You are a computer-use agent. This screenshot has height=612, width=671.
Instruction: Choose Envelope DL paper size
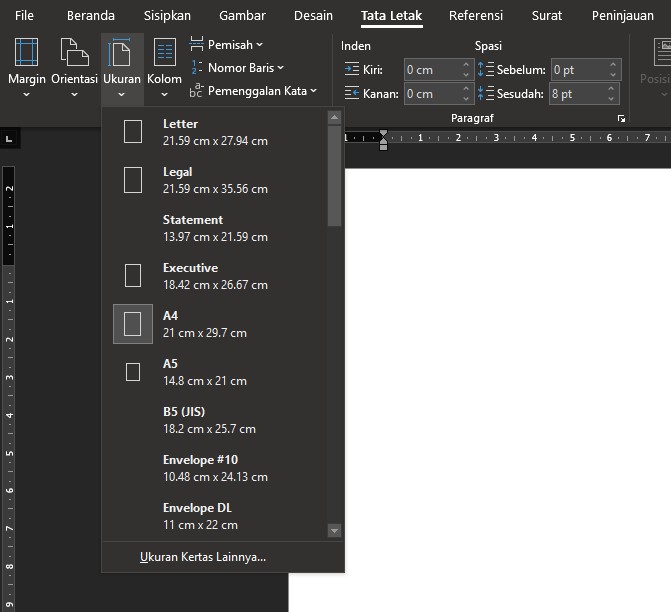pyautogui.click(x=214, y=515)
